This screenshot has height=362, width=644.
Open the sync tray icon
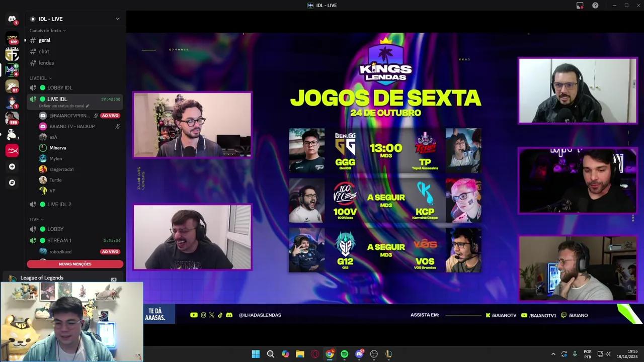[x=564, y=354]
